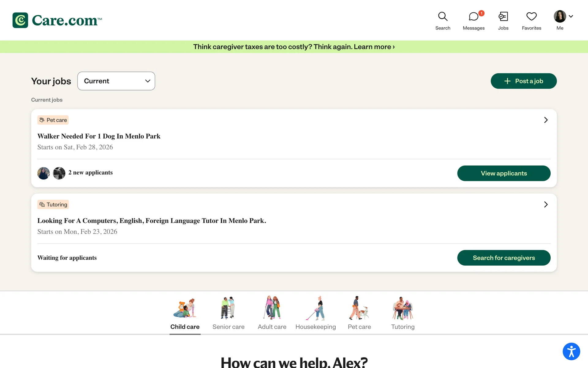
Task: Expand the Me profile menu chevron
Action: (x=571, y=16)
